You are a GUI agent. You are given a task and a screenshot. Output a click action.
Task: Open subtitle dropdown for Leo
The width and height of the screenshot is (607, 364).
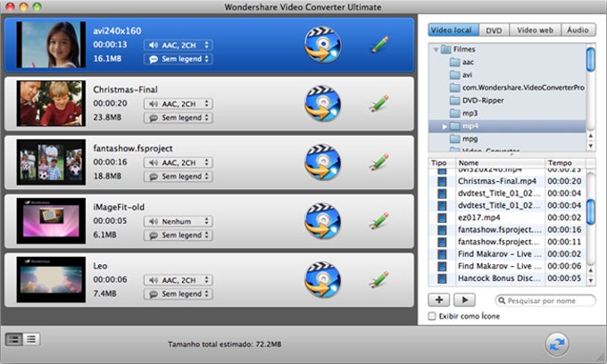pyautogui.click(x=178, y=294)
